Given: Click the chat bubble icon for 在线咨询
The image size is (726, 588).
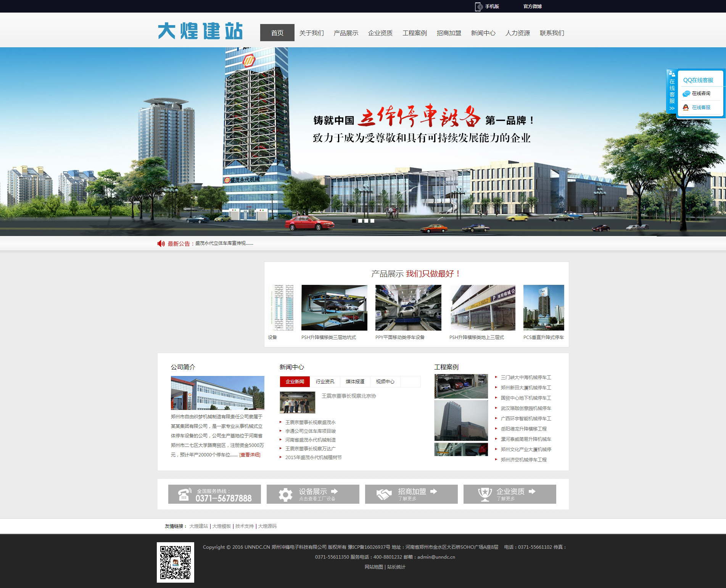Looking at the screenshot, I should (x=686, y=93).
